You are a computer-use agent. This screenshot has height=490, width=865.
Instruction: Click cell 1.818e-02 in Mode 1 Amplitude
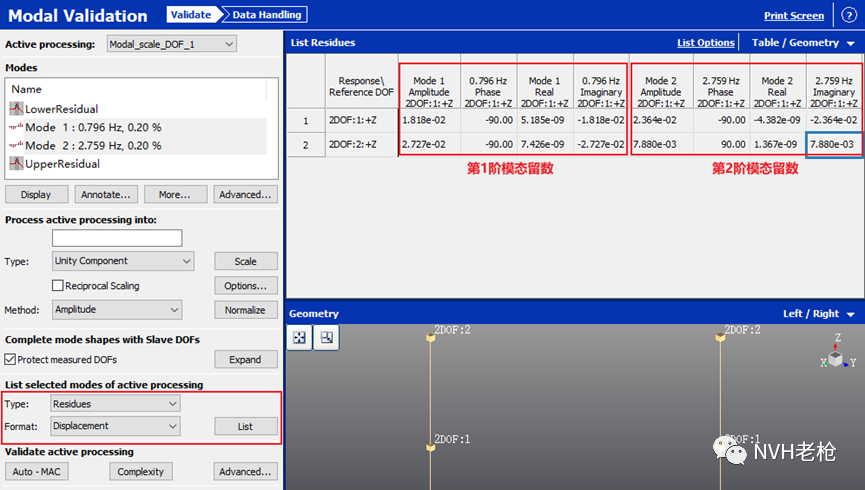click(x=429, y=120)
